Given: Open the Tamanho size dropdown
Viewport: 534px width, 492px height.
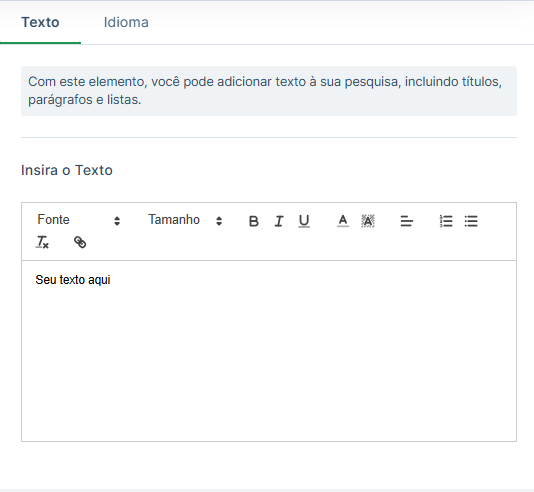Looking at the screenshot, I should tap(186, 220).
